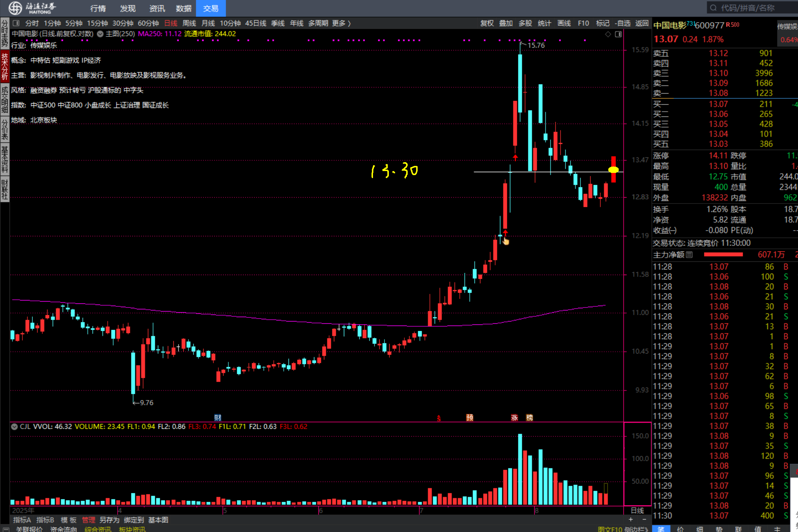Image resolution: width=798 pixels, height=532 pixels.
Task: Click the 多股 multi-stock button
Action: pyautogui.click(x=525, y=23)
